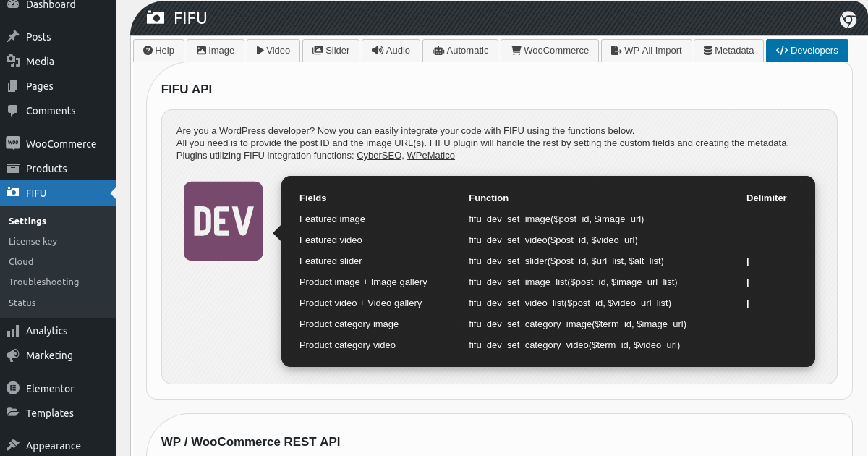
Task: Open the Metadata tab
Action: point(728,51)
